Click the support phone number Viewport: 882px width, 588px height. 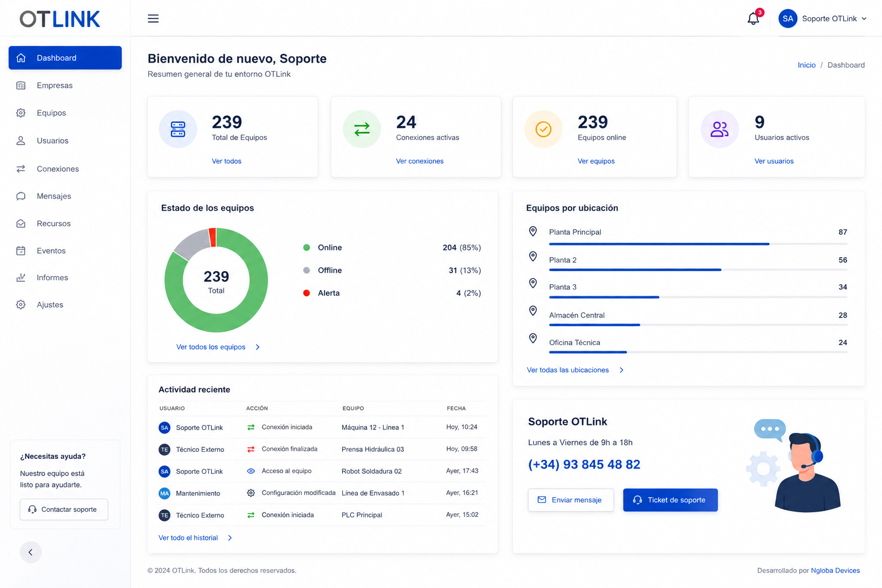(584, 465)
